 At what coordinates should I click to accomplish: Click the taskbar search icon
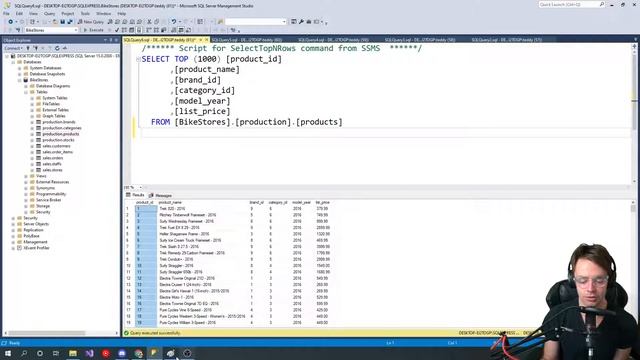point(24,353)
